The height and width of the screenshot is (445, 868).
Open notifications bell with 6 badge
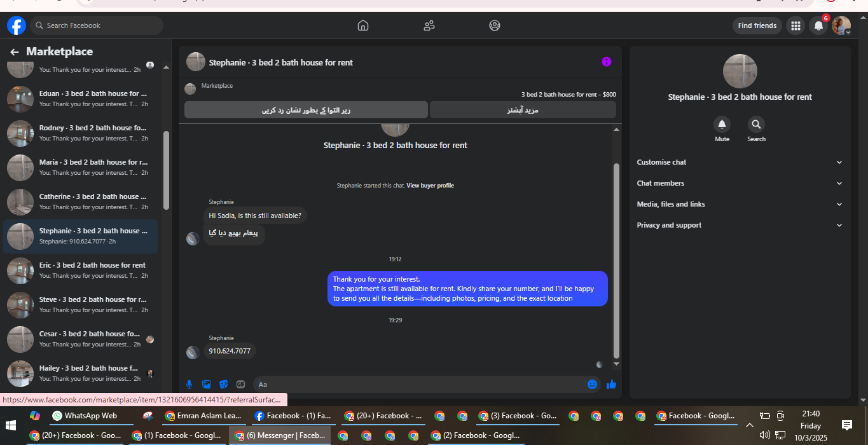(818, 25)
